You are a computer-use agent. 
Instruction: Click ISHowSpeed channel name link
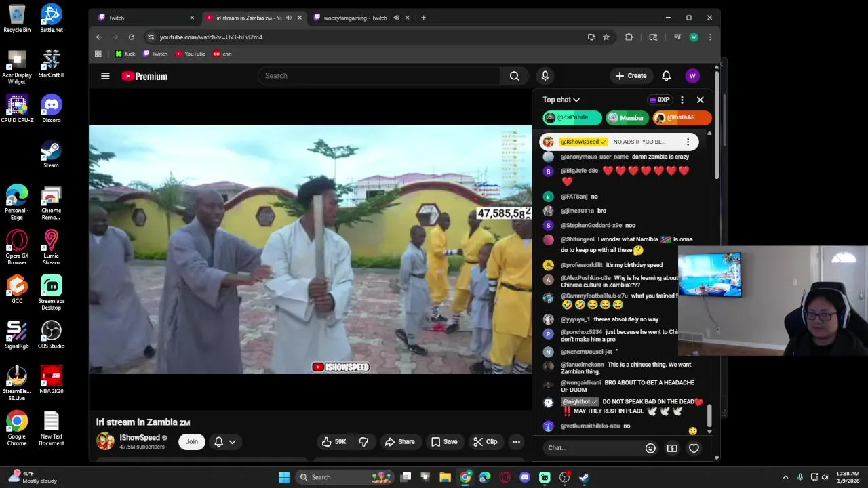[x=140, y=438]
